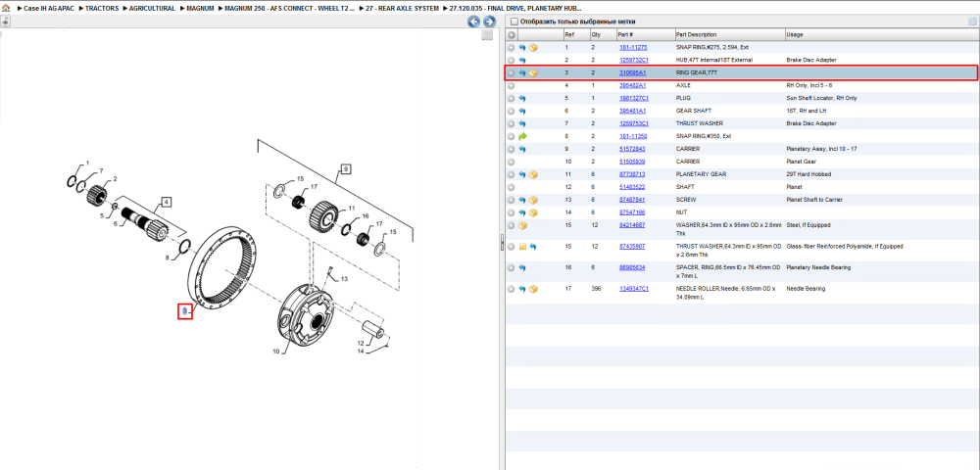Image resolution: width=980 pixels, height=470 pixels.
Task: Add SNAP RING #275 row with plus icon
Action: [512, 47]
